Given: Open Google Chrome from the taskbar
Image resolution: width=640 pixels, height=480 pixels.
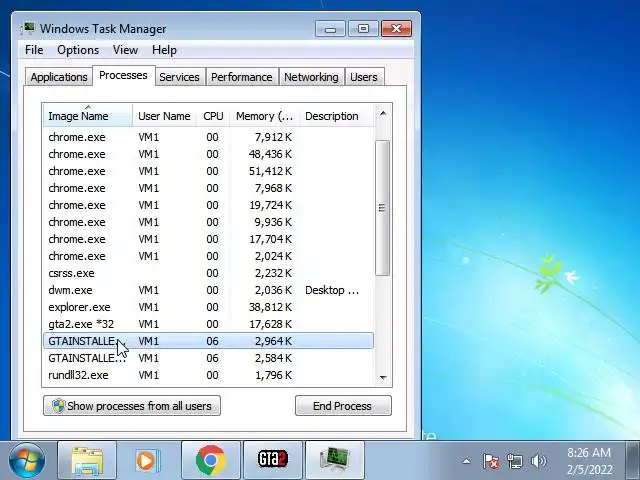Looking at the screenshot, I should tap(211, 461).
